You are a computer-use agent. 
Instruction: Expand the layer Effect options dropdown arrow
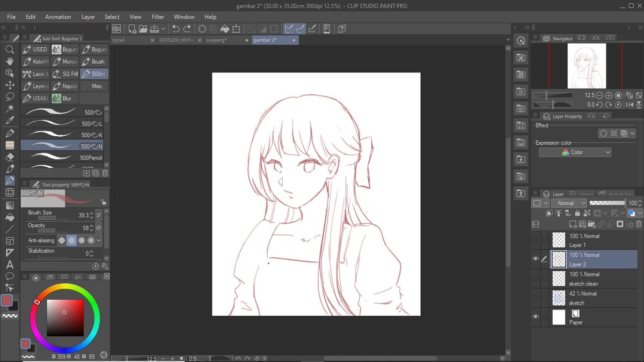633,134
